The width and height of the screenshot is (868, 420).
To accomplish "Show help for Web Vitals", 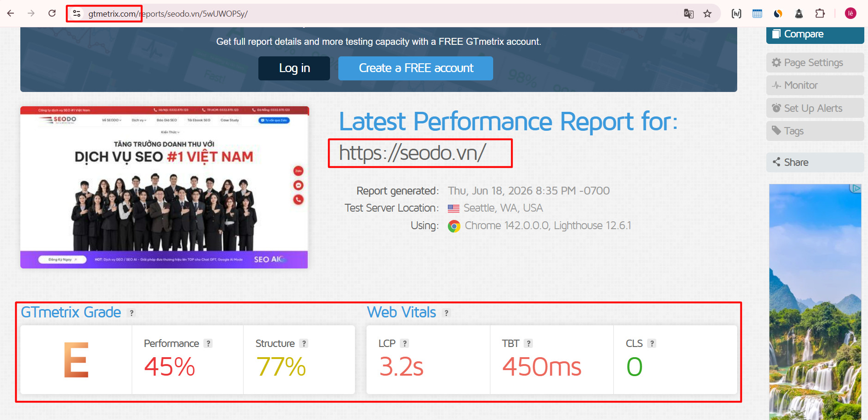I will pos(446,313).
